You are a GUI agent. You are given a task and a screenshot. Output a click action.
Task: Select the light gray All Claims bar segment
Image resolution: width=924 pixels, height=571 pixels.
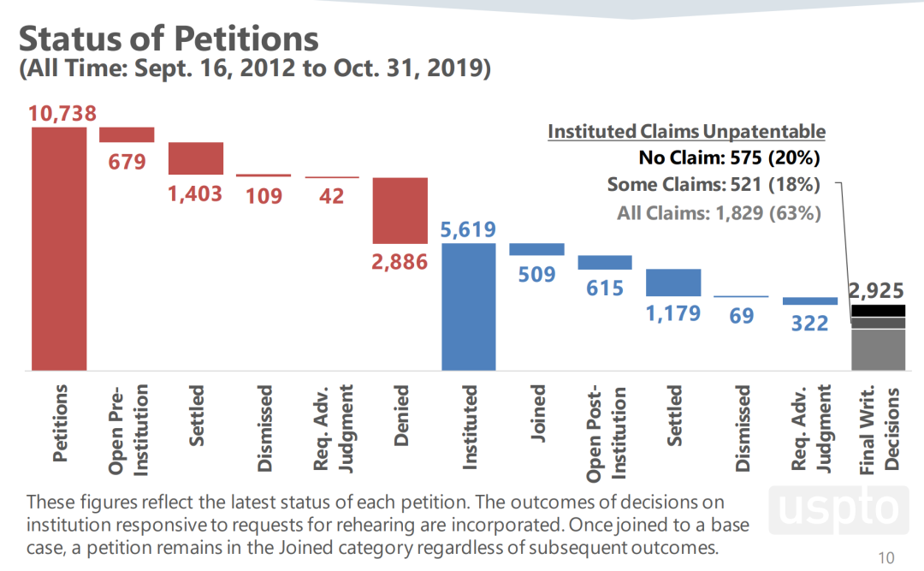pyautogui.click(x=878, y=350)
